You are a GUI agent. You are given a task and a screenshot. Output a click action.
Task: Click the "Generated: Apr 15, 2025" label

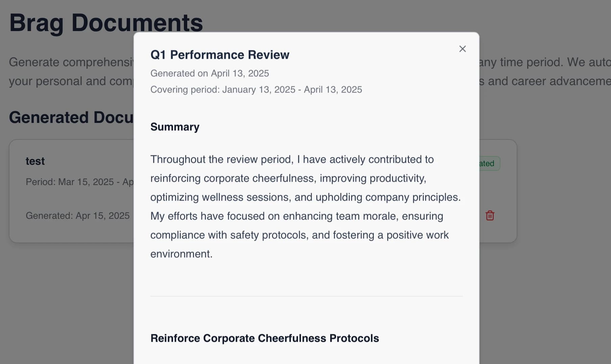[x=77, y=215]
